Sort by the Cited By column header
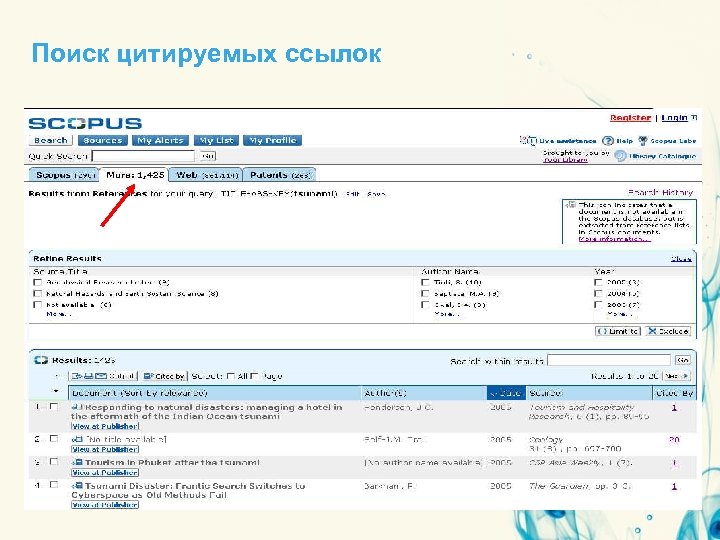 [675, 393]
